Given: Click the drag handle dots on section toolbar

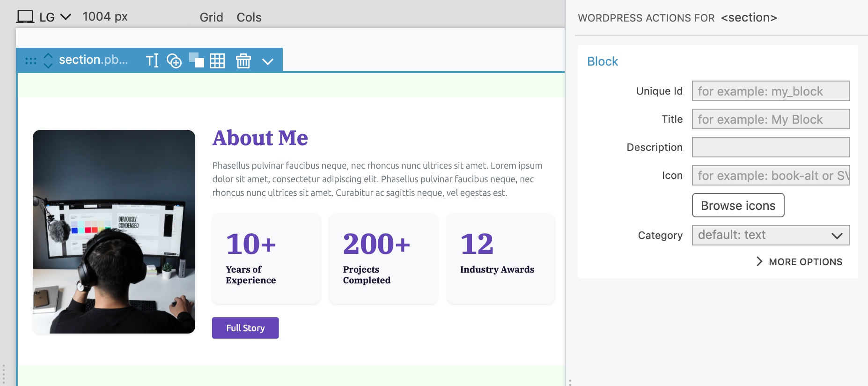Looking at the screenshot, I should tap(31, 61).
